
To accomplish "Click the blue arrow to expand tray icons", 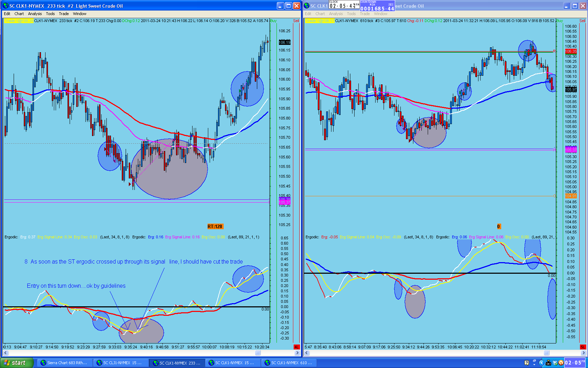I will point(541,363).
